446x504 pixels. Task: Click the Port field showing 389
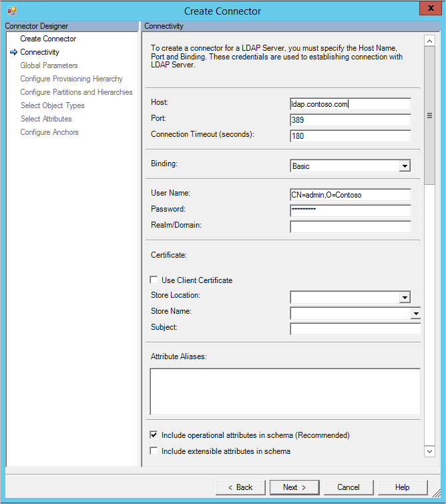point(350,120)
